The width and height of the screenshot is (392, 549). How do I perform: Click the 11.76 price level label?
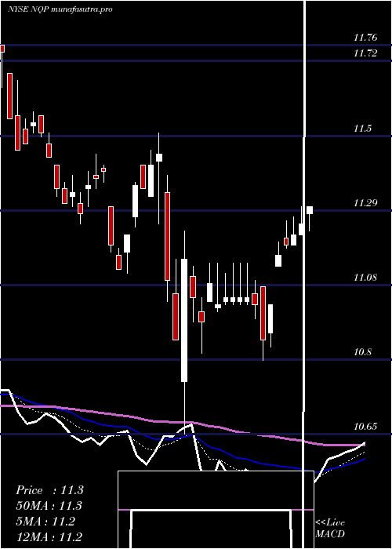coord(365,38)
